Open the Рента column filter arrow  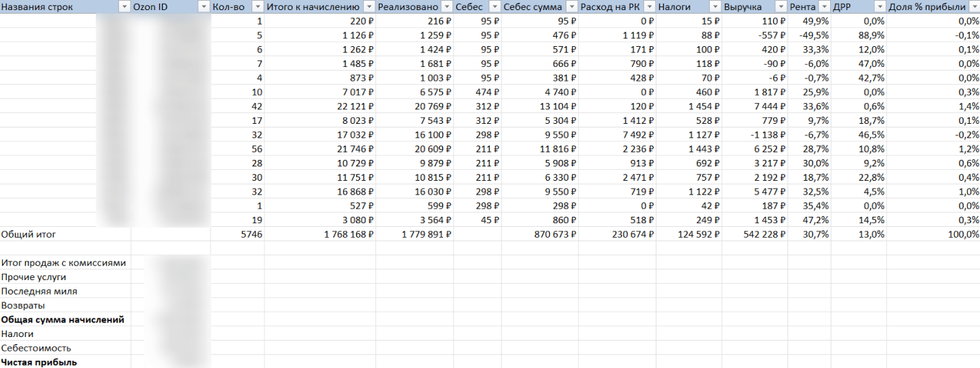pos(824,6)
